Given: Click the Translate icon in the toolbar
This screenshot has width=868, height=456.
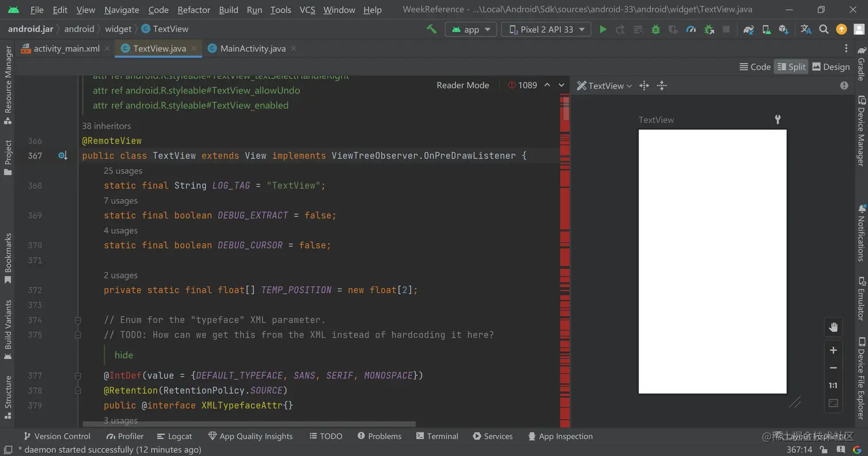Looking at the screenshot, I should point(806,29).
